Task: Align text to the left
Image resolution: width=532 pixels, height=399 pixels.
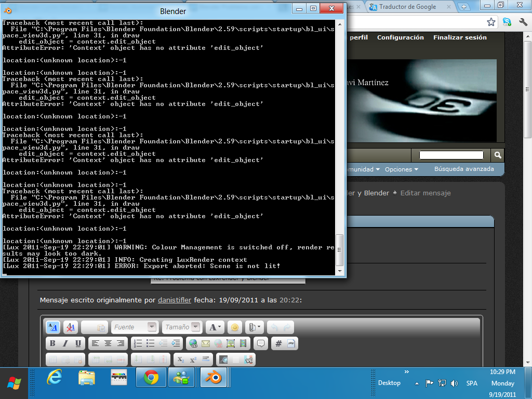Action: click(96, 343)
